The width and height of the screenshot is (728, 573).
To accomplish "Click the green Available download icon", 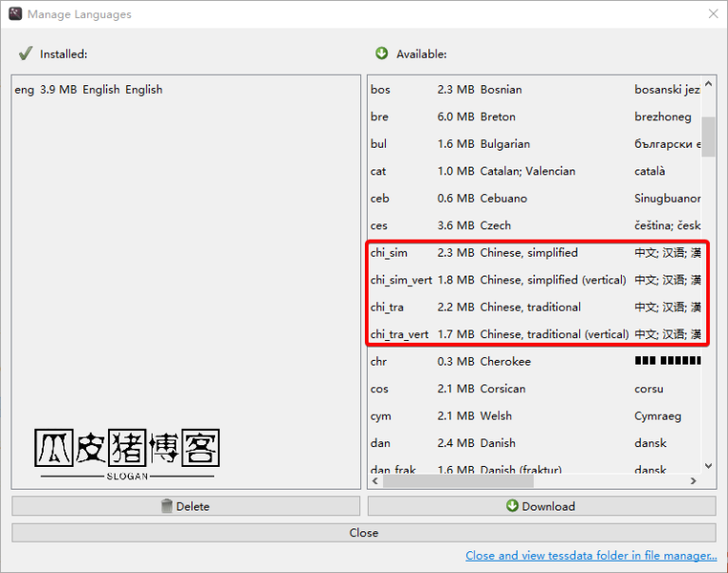I will tap(381, 54).
